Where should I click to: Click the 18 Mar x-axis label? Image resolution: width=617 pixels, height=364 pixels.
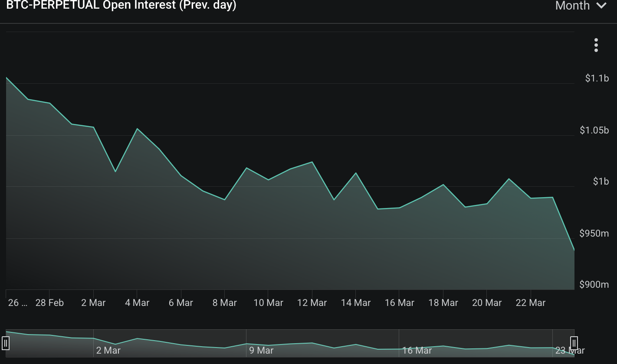click(443, 303)
